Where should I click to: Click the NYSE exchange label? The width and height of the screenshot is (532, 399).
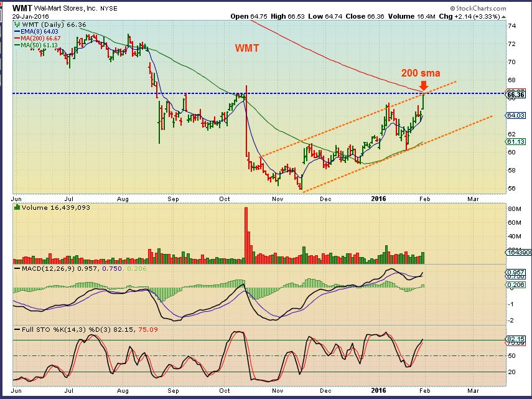[x=108, y=9]
